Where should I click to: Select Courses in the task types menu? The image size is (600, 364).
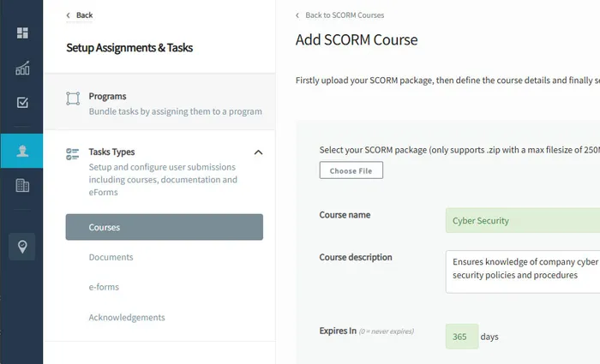click(x=164, y=227)
